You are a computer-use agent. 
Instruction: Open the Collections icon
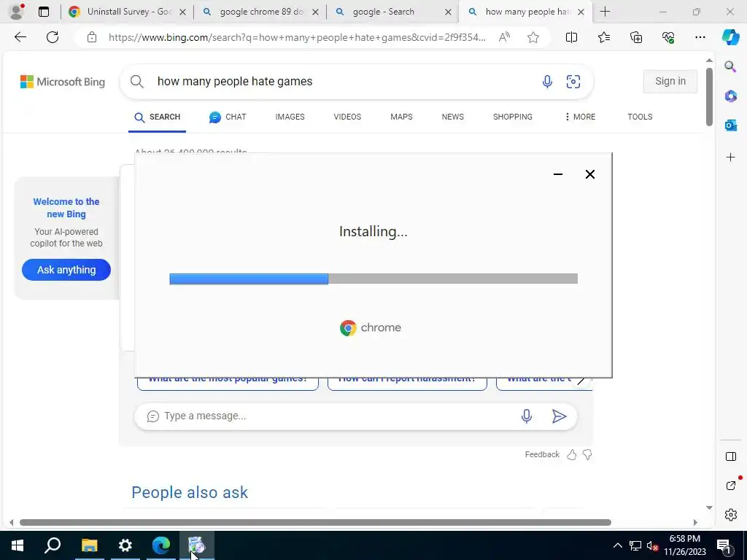pos(636,37)
